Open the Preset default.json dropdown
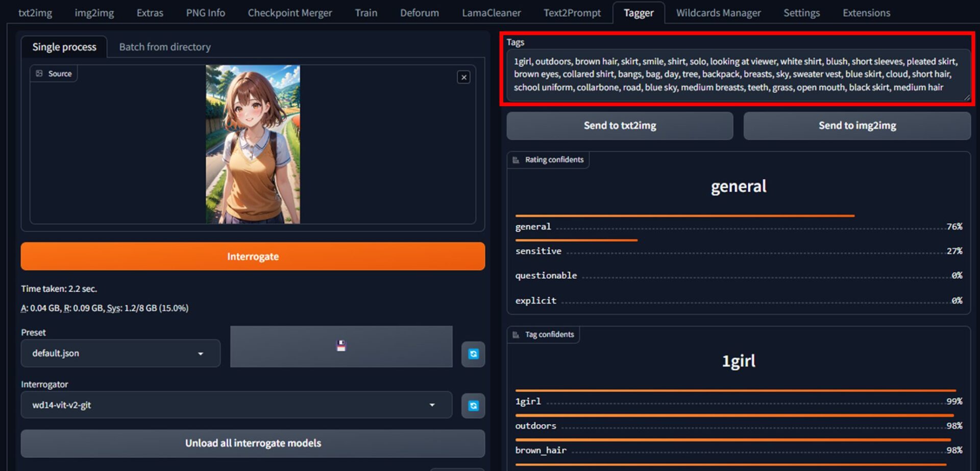 pyautogui.click(x=120, y=354)
